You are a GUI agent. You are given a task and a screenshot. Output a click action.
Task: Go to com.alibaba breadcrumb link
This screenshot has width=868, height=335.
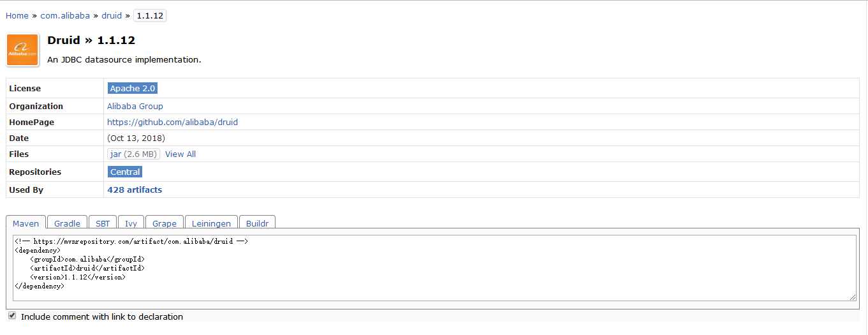coord(65,15)
